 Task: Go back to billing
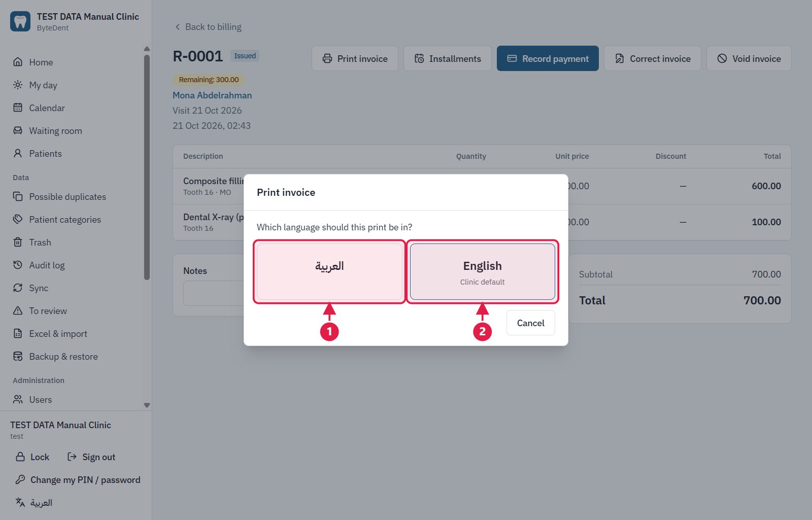[208, 27]
